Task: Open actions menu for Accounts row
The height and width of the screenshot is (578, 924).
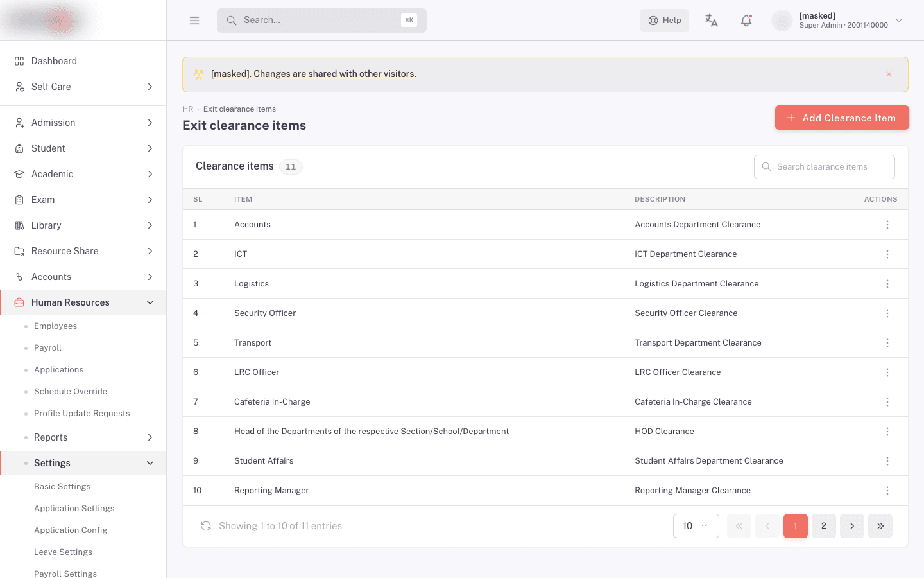Action: tap(887, 225)
